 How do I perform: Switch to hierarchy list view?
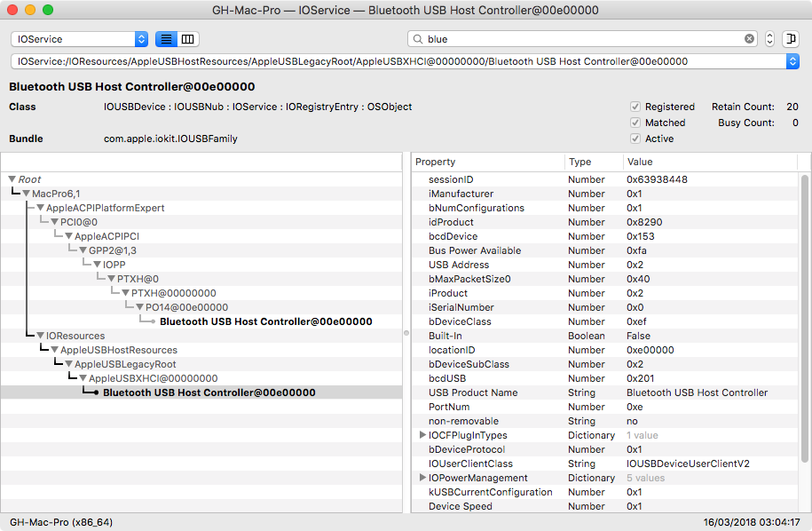click(x=166, y=39)
